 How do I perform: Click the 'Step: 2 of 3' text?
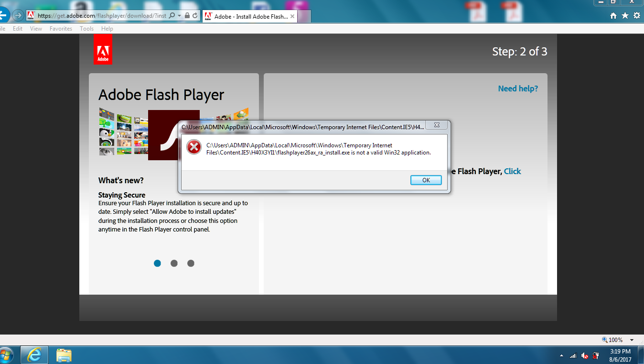pos(520,52)
